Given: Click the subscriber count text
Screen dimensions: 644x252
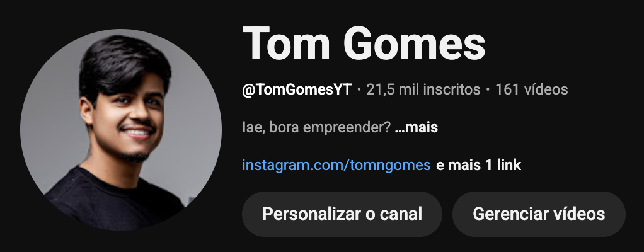Looking at the screenshot, I should coord(423,89).
